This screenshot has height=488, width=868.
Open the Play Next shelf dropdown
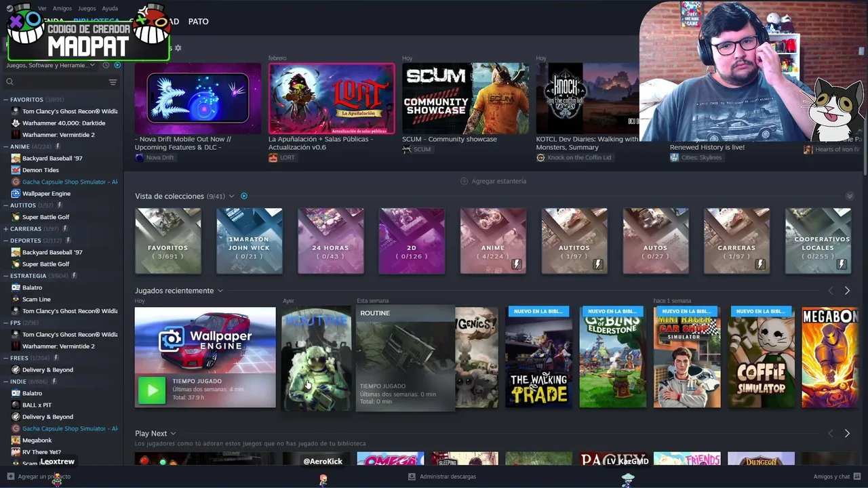click(x=173, y=434)
